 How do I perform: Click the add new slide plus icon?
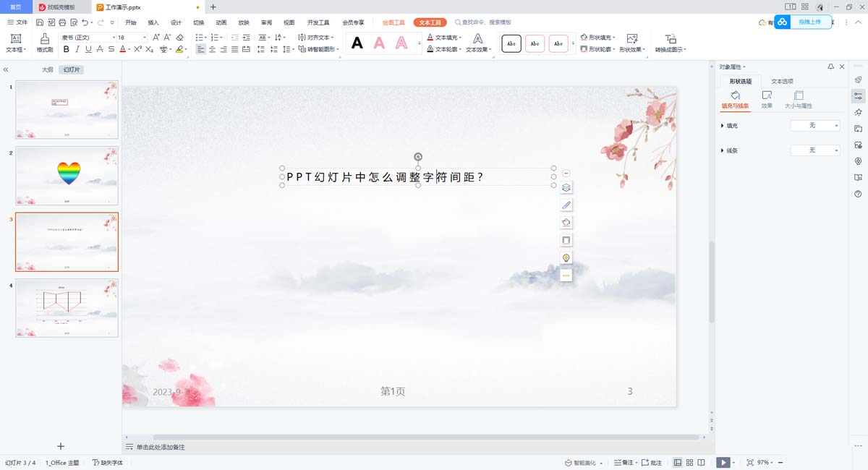pos(61,447)
